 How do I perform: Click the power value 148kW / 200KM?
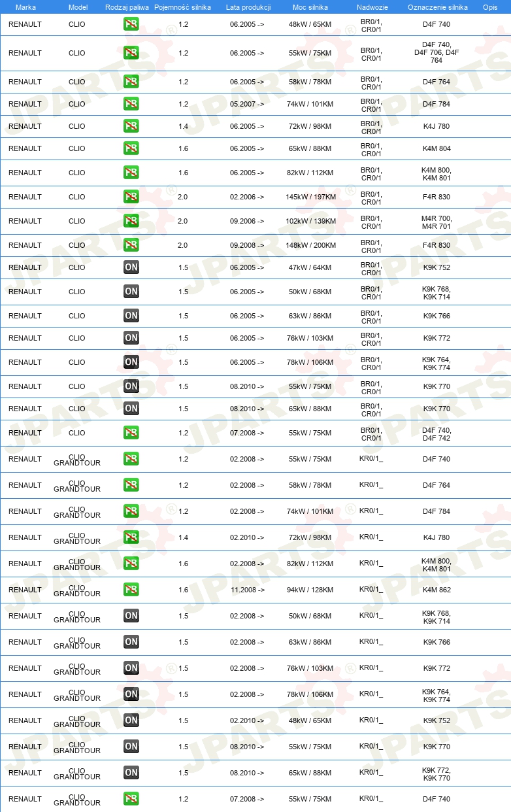click(310, 245)
